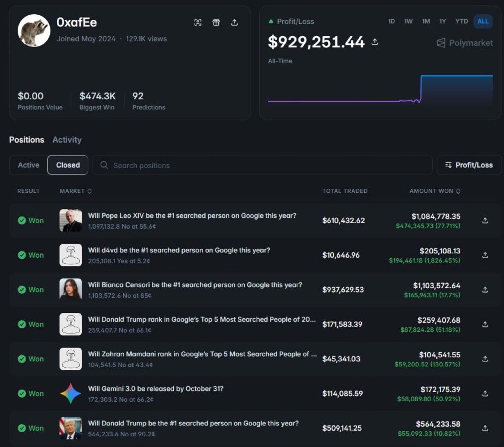Share the Bianca Censori position

coord(485,290)
